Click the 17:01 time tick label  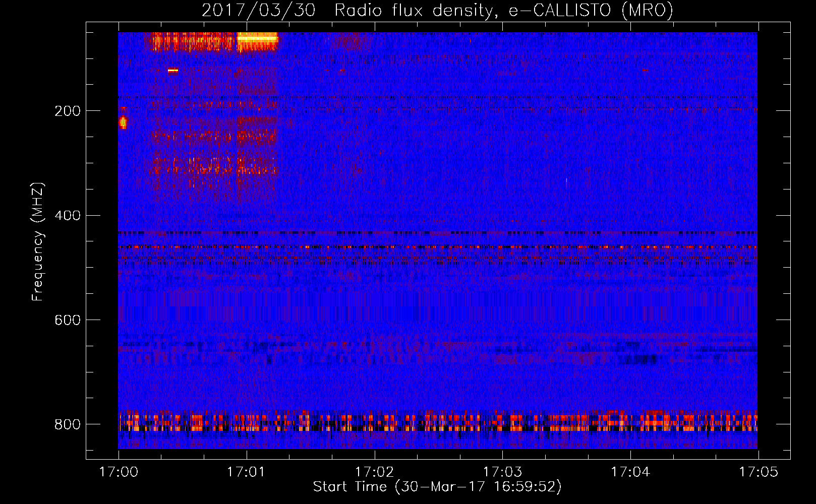(246, 472)
